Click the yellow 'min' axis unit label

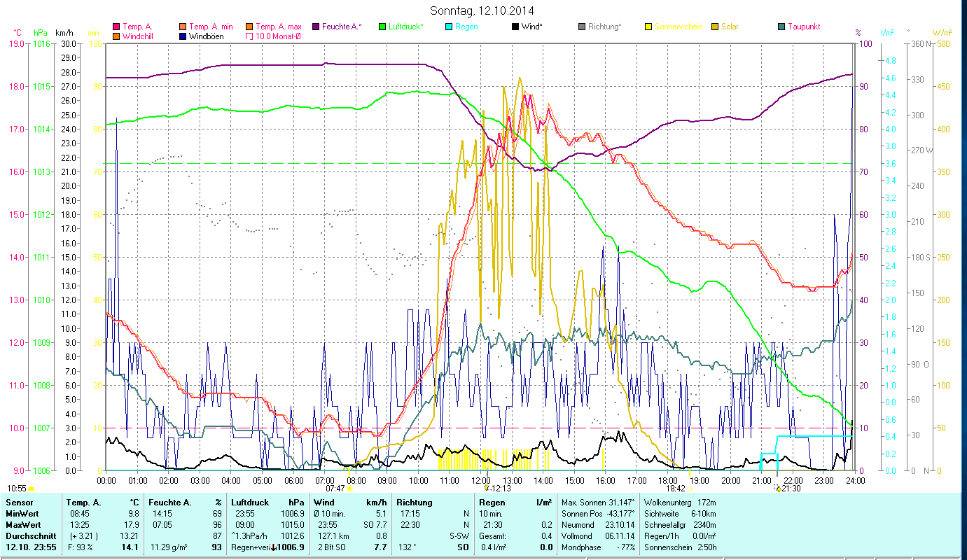(93, 33)
